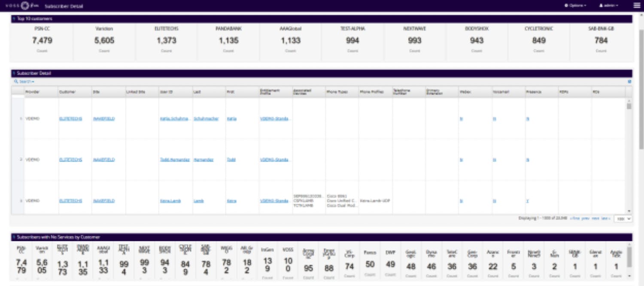Sort by the Linked Site column header
The height and width of the screenshot is (286, 644).
pos(142,92)
